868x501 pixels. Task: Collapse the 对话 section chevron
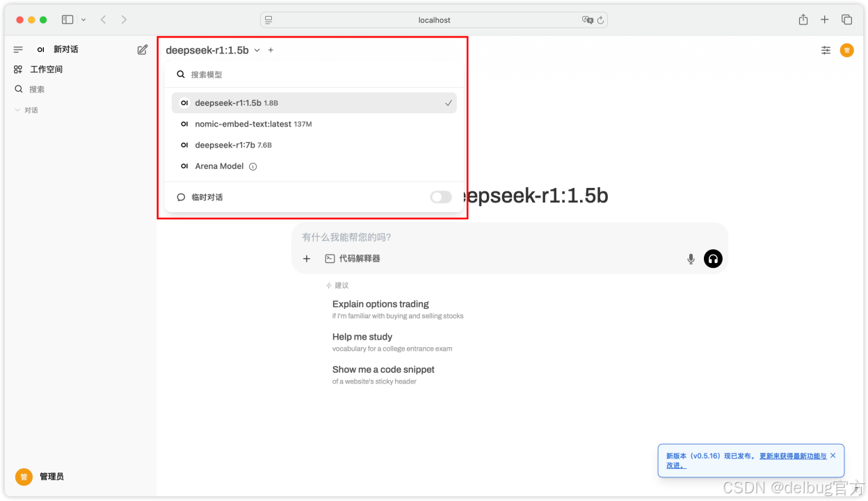[x=17, y=110]
